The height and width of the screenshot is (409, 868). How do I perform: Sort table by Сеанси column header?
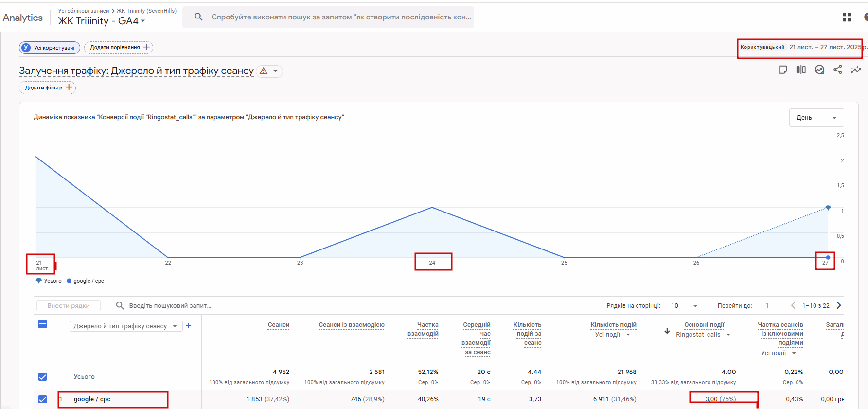[279, 325]
